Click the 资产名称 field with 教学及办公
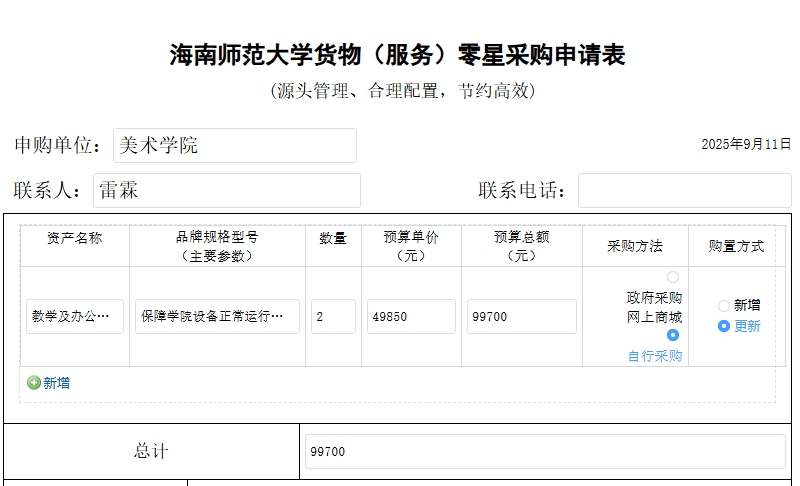This screenshot has height=486, width=800. coord(75,317)
